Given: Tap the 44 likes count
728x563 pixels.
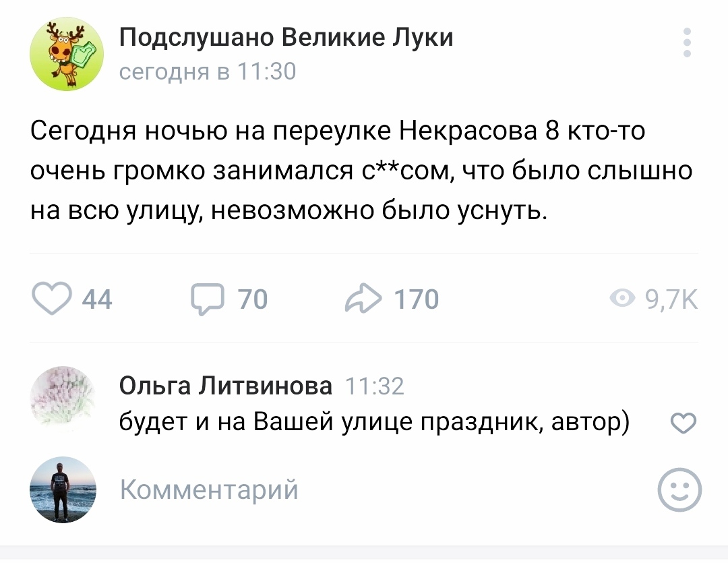Looking at the screenshot, I should pos(97,299).
